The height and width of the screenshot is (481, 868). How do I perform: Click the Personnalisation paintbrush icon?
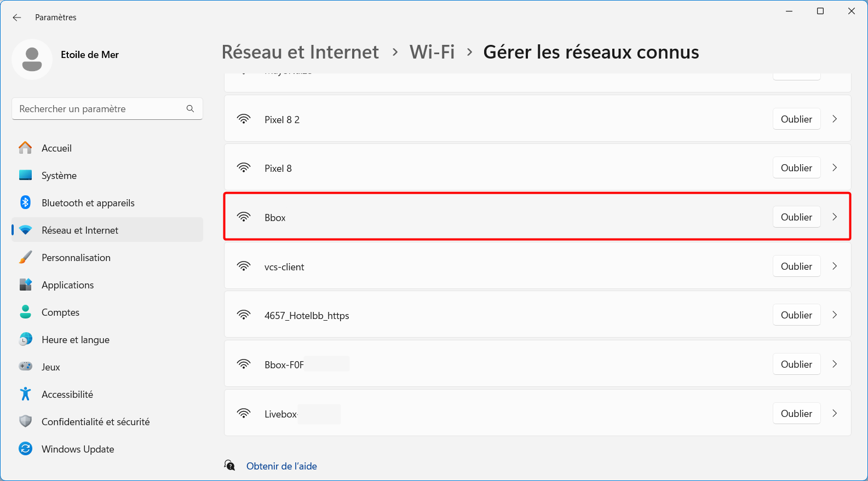pos(25,257)
